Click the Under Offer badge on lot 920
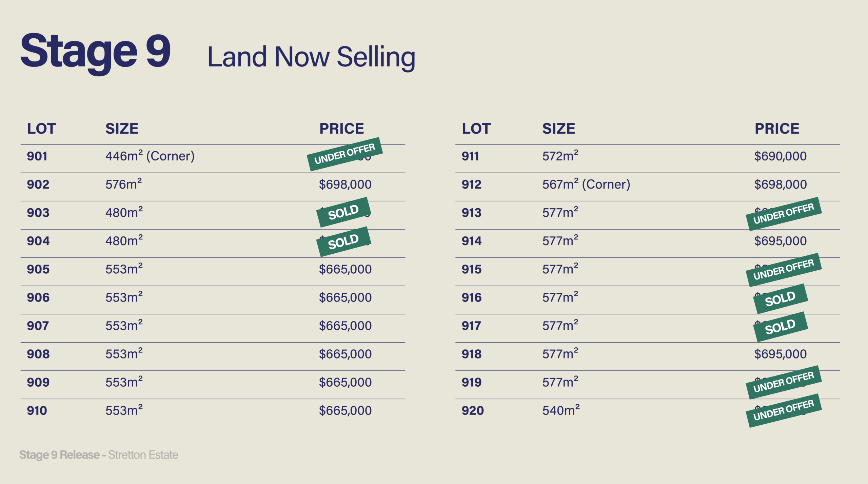The height and width of the screenshot is (484, 868). point(784,410)
